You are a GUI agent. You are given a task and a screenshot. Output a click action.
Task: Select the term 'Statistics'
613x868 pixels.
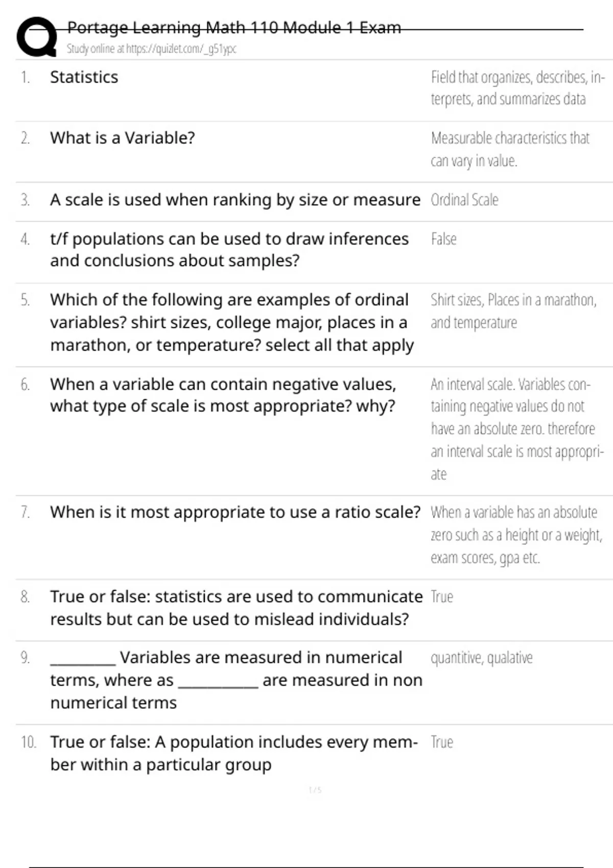pos(84,77)
